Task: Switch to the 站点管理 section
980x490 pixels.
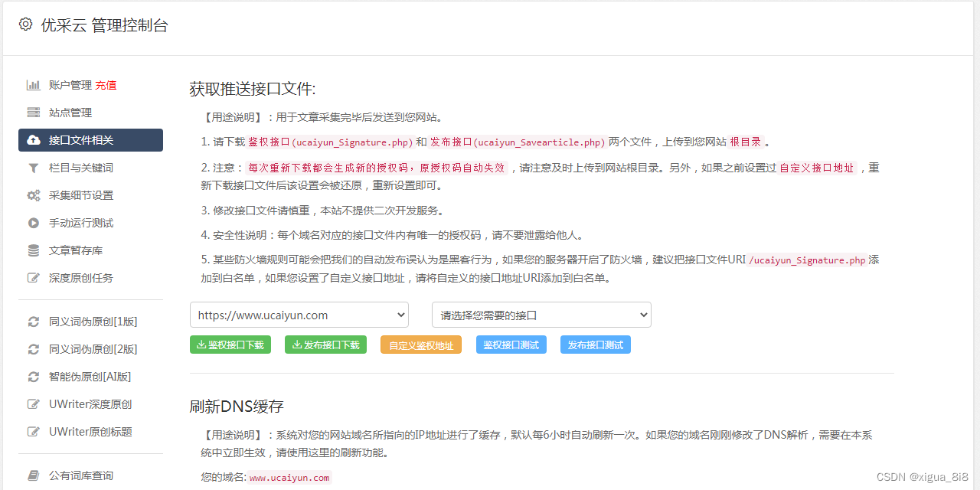Action: point(73,113)
